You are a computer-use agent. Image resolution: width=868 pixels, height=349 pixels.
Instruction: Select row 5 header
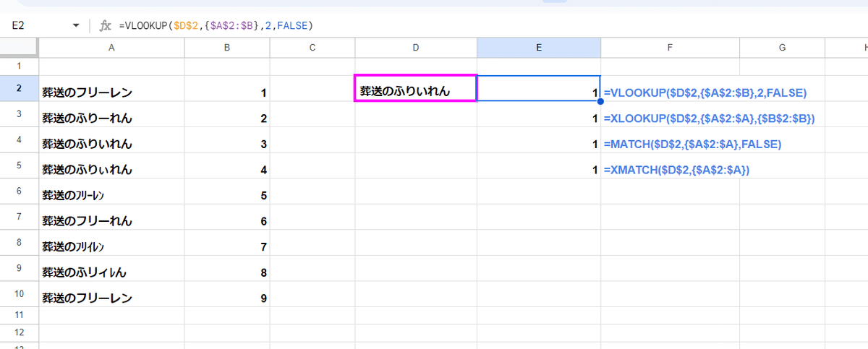click(x=20, y=165)
